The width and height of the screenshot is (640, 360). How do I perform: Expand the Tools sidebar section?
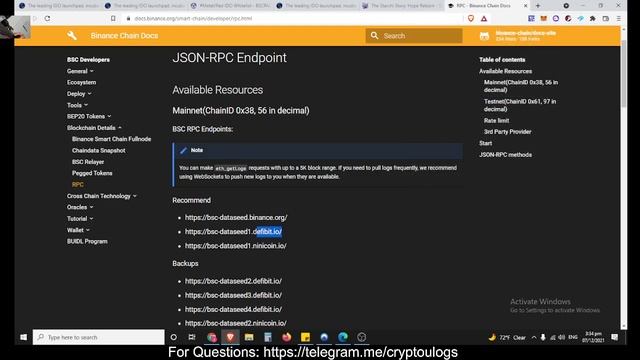click(x=78, y=105)
